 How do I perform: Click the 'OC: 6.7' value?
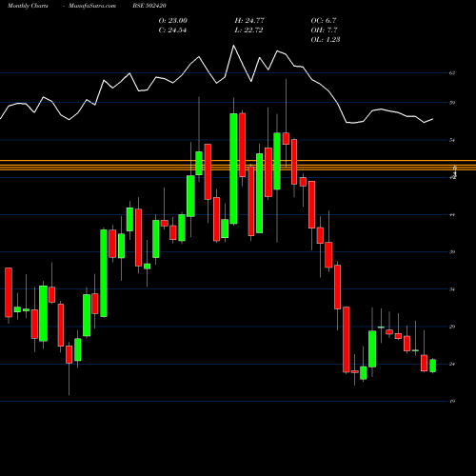click(x=324, y=21)
